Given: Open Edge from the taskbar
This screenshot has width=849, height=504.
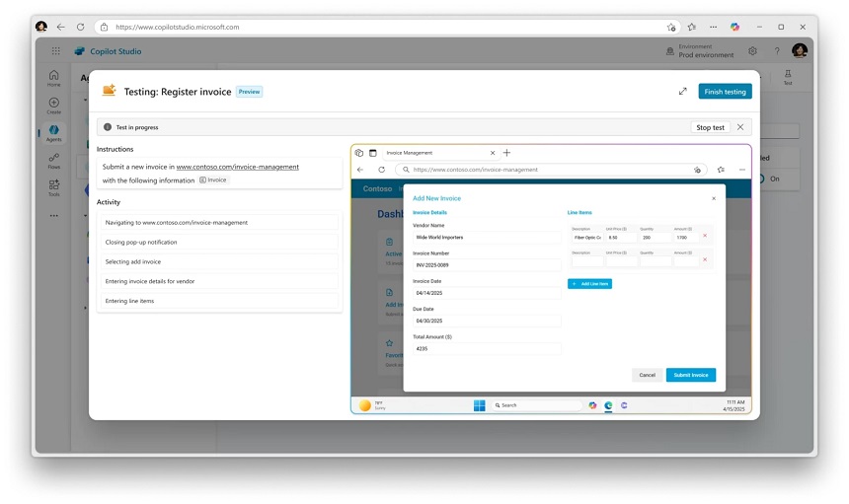Looking at the screenshot, I should coord(608,405).
